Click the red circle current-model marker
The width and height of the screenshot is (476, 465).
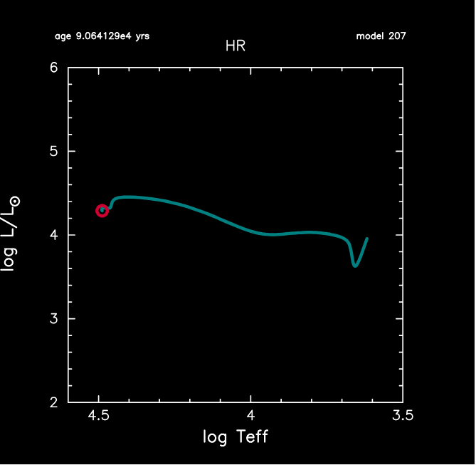coord(102,210)
